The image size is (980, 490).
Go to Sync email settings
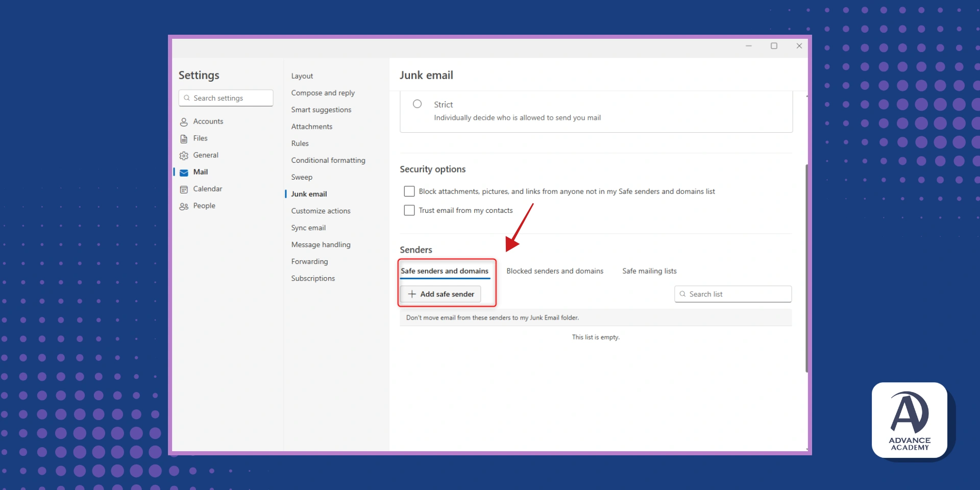coord(308,228)
